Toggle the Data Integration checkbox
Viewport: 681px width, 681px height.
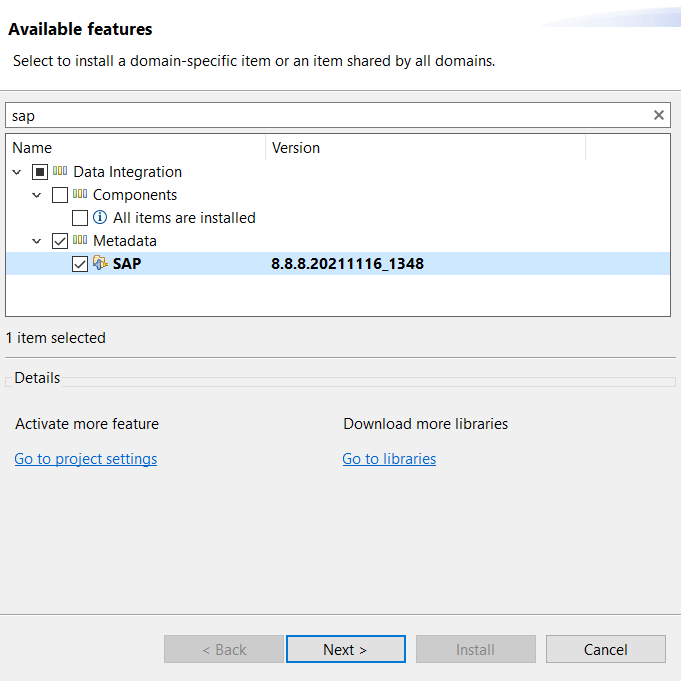[x=40, y=172]
